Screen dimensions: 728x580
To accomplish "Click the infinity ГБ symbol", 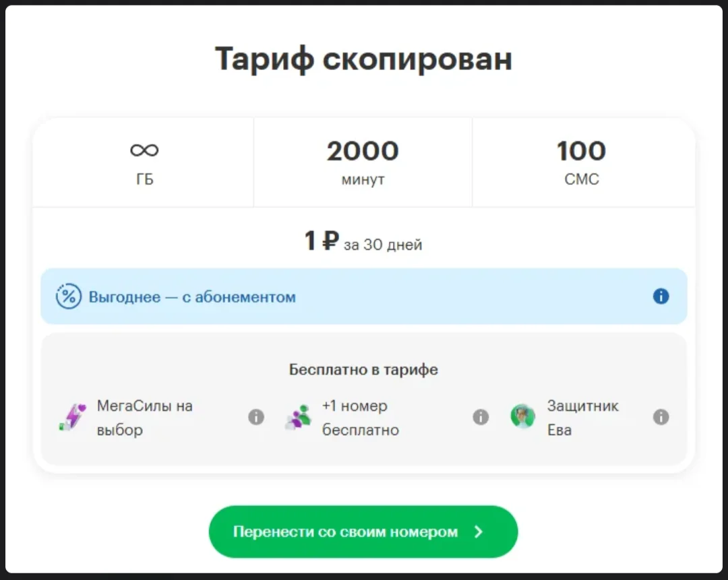I will click(x=144, y=150).
